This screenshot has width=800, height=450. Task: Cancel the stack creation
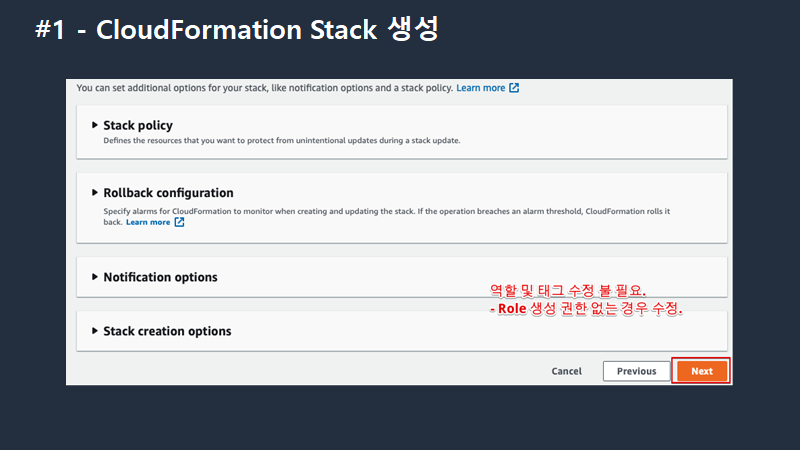pyautogui.click(x=566, y=371)
